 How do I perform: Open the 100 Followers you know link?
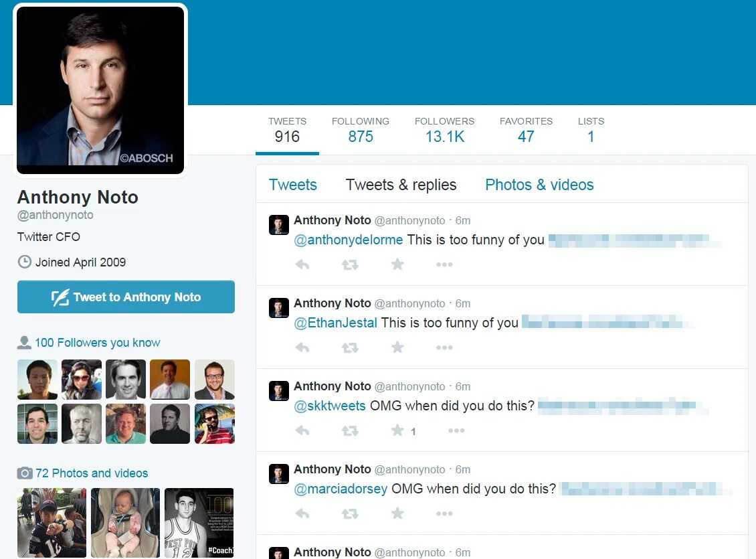[98, 343]
